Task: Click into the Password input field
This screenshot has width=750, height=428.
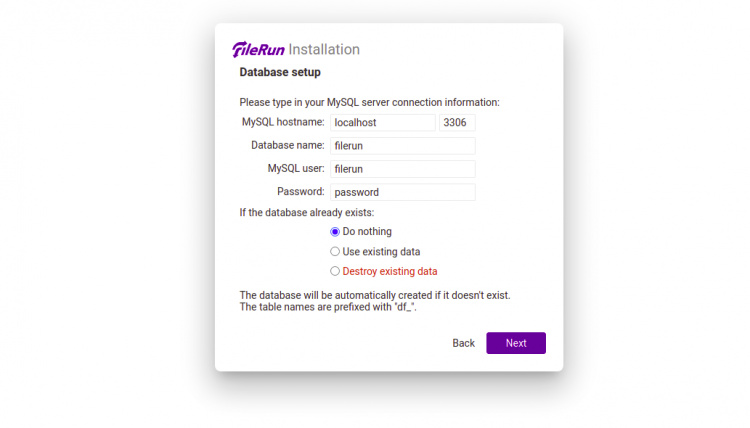Action: click(x=402, y=192)
